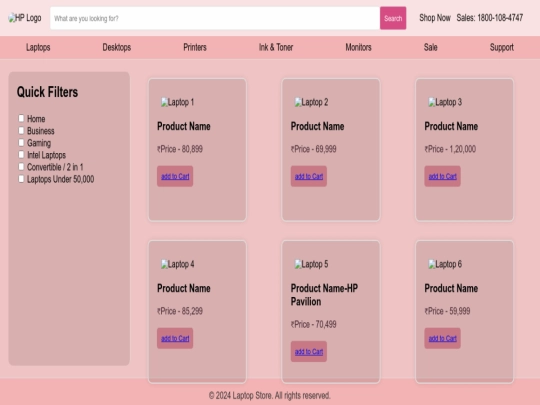This screenshot has height=405, width=540.
Task: Click the 2024 Laptop Store copyright text
Action: [270, 395]
